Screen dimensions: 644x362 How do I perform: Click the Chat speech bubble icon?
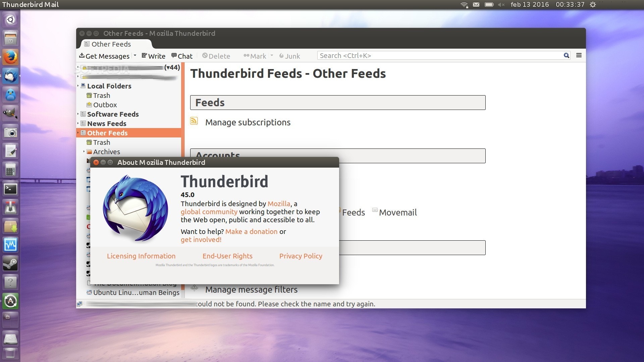(174, 56)
